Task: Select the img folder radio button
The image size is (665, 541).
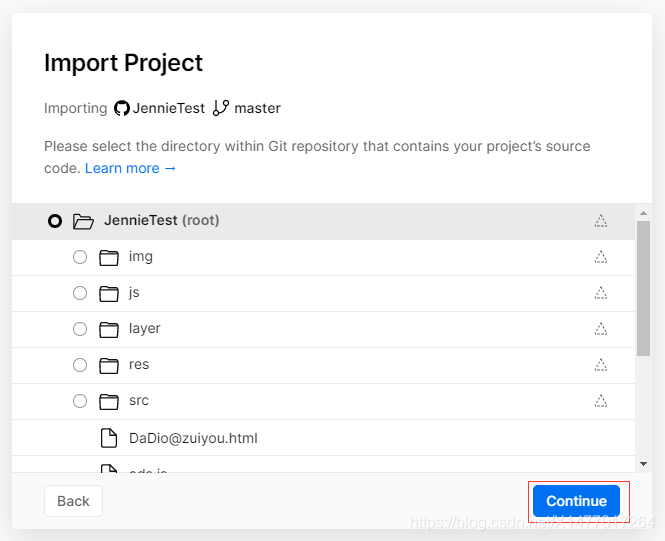Action: [x=80, y=257]
